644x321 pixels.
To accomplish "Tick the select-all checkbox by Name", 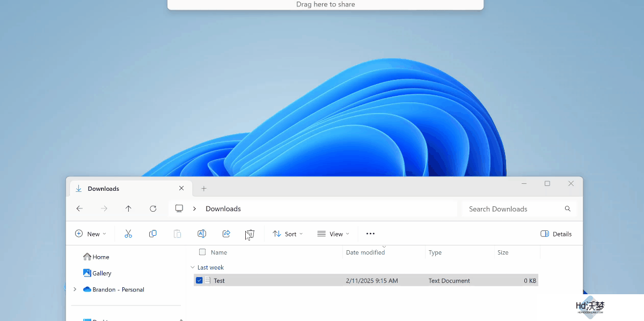I will pyautogui.click(x=202, y=252).
